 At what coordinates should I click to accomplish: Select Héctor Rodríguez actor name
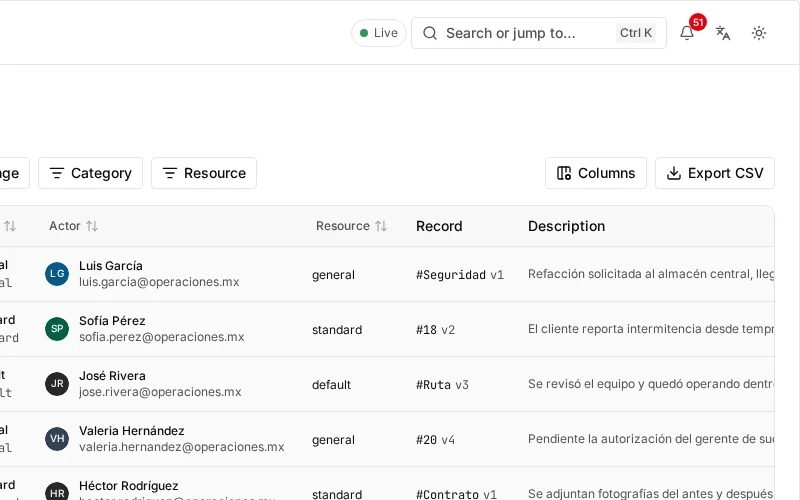129,486
